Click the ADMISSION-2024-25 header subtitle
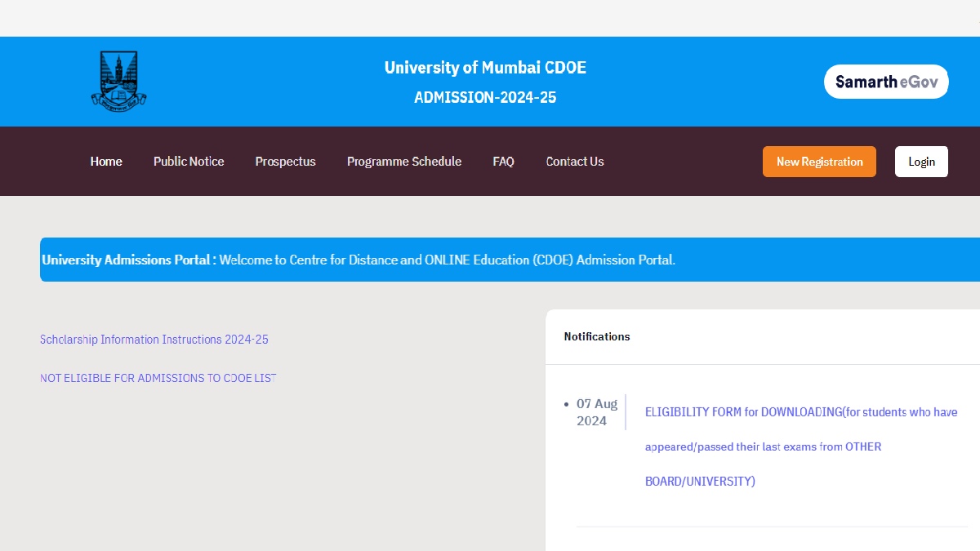The width and height of the screenshot is (980, 551). 485,97
